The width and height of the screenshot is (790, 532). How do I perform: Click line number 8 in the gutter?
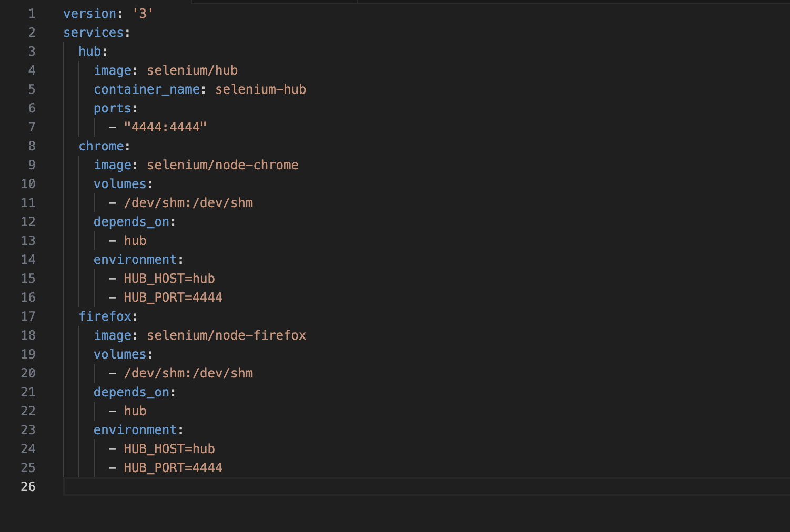[32, 146]
